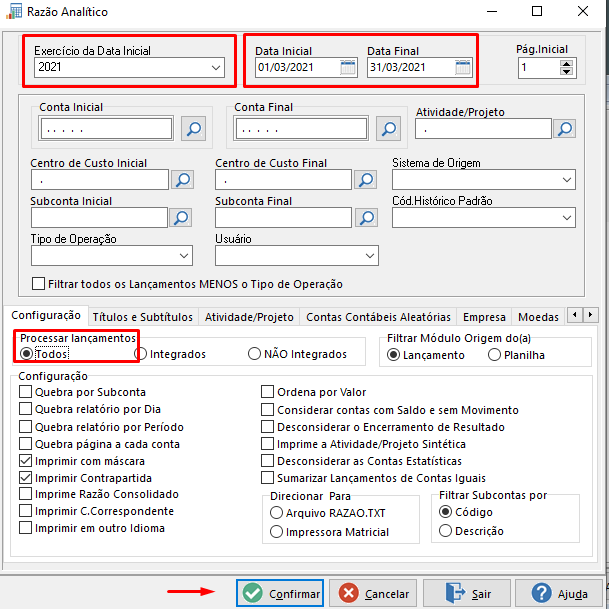Search for Conta Final with magnifier
Image resolution: width=609 pixels, height=609 pixels.
click(388, 129)
